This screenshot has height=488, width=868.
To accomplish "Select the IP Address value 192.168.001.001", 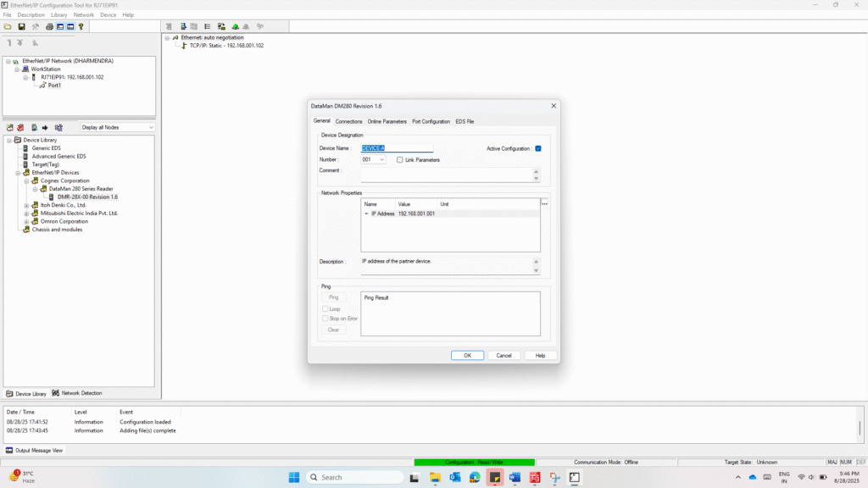I will [x=416, y=213].
